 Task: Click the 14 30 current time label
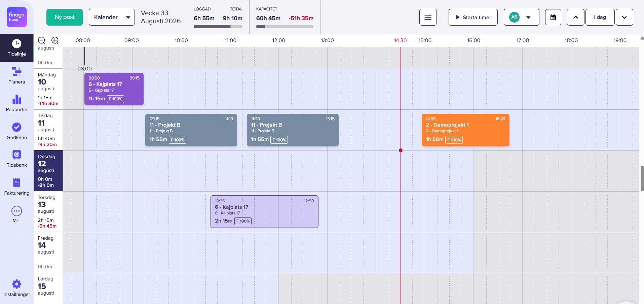click(x=401, y=40)
